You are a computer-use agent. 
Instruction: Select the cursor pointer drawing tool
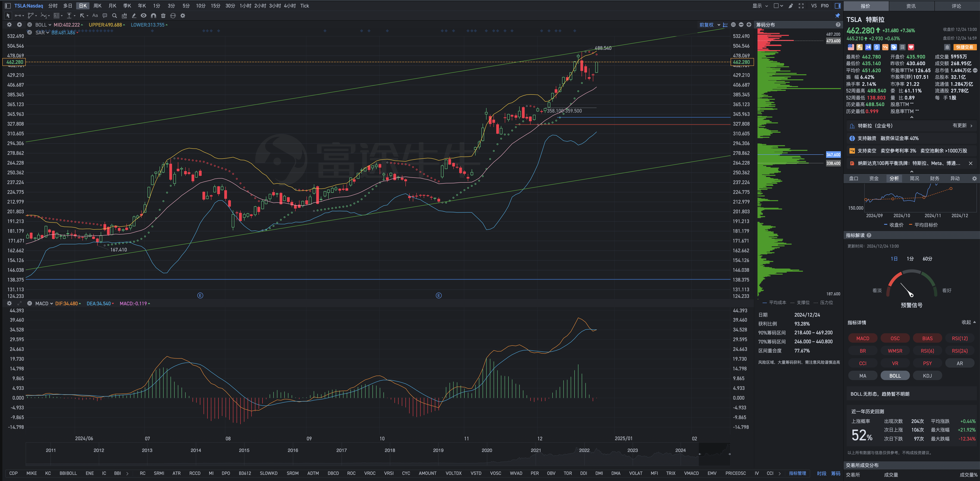click(x=8, y=16)
